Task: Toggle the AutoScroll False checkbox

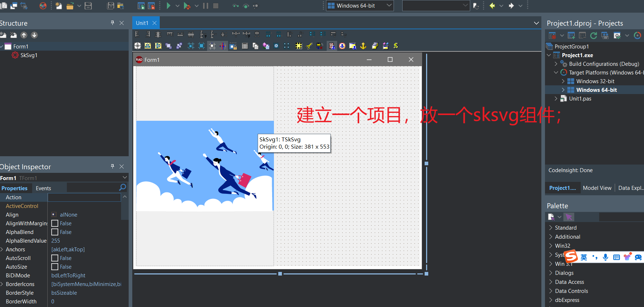Action: pyautogui.click(x=55, y=258)
